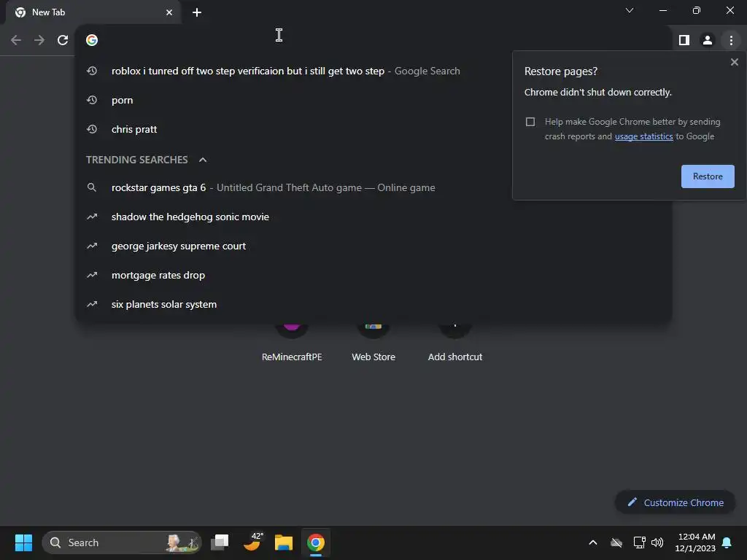This screenshot has height=560, width=747.
Task: Open the usage statistics link
Action: (643, 136)
